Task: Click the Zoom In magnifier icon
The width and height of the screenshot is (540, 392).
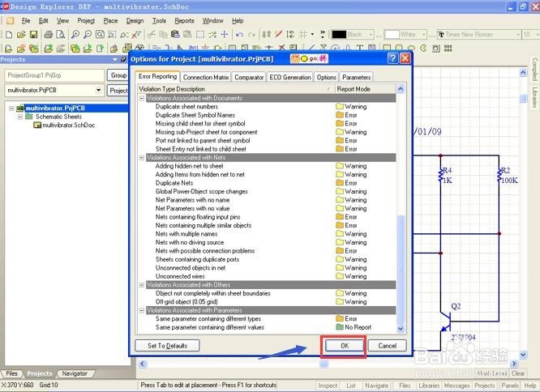Action: pos(75,34)
